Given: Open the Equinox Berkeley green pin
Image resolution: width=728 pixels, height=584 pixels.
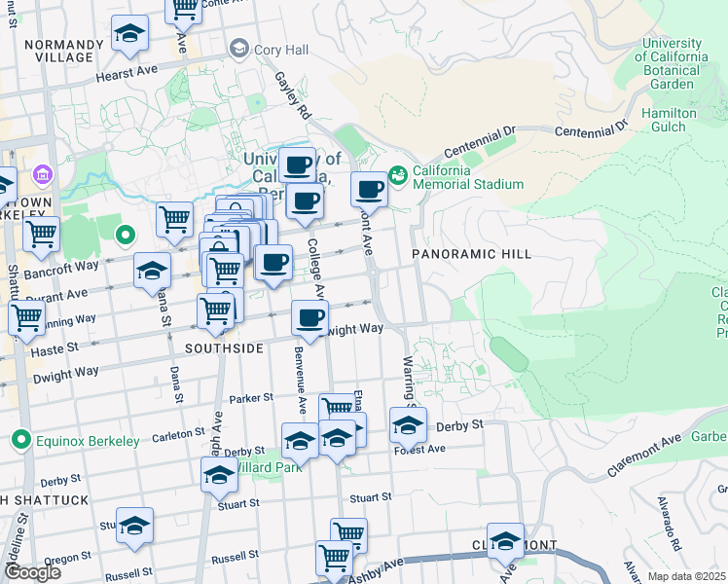Looking at the screenshot, I should pos(20,440).
